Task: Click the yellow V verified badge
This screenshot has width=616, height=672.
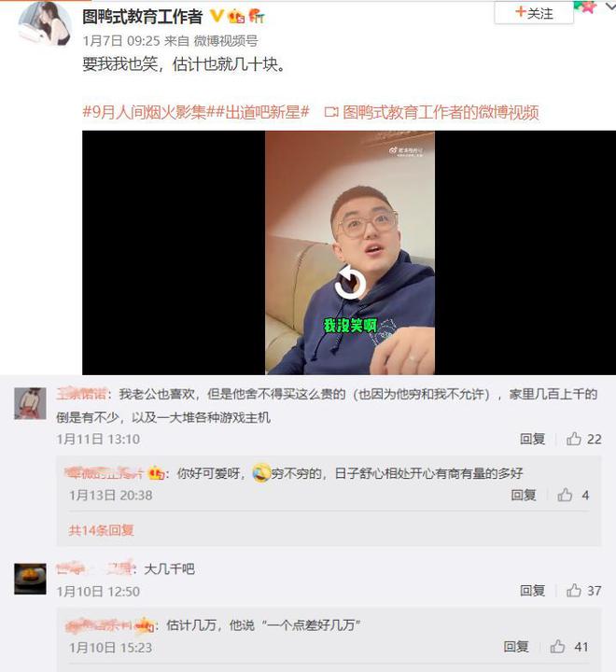Action: coord(217,16)
